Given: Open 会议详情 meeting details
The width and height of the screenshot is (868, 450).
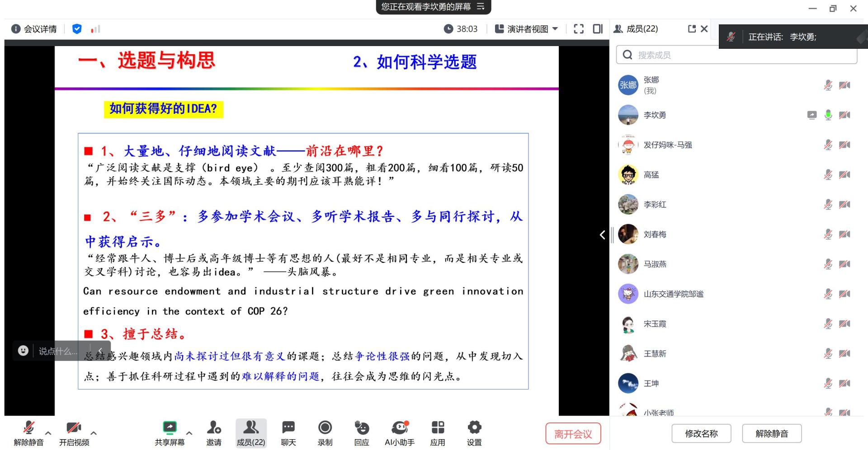Looking at the screenshot, I should pyautogui.click(x=34, y=29).
